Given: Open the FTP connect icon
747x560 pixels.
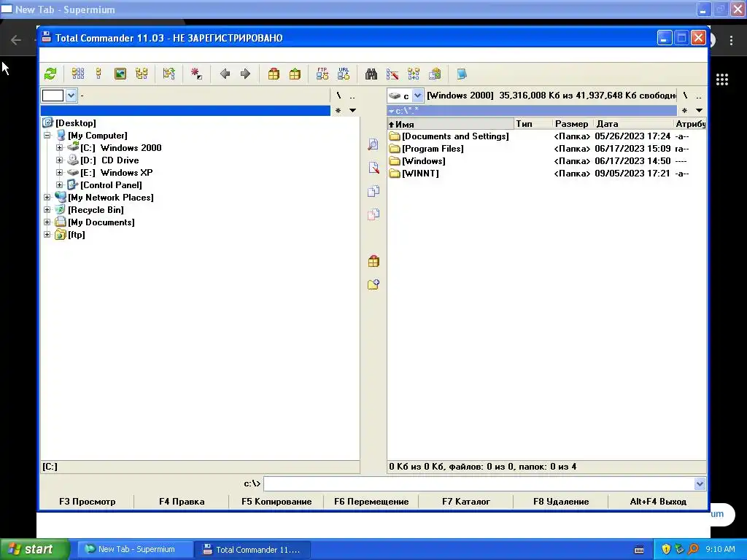Looking at the screenshot, I should (322, 74).
